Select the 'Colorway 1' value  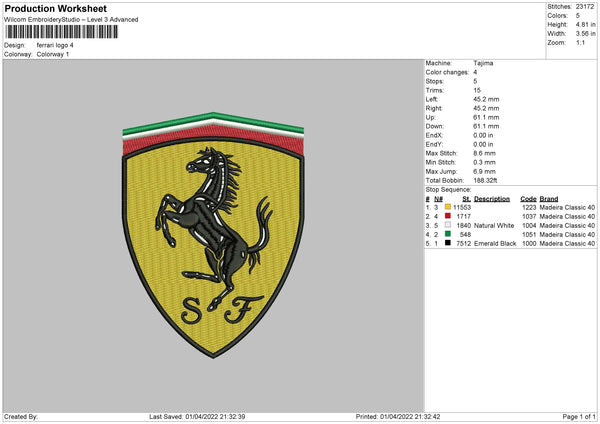pyautogui.click(x=53, y=54)
